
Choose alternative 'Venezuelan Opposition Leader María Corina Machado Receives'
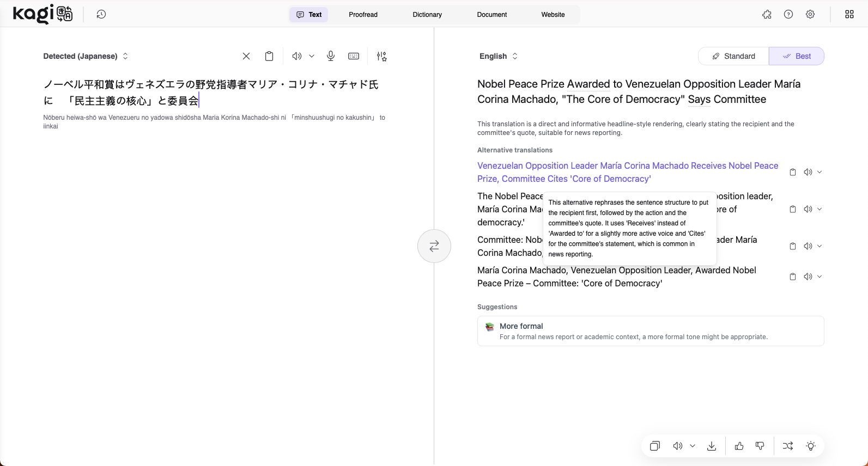point(628,172)
